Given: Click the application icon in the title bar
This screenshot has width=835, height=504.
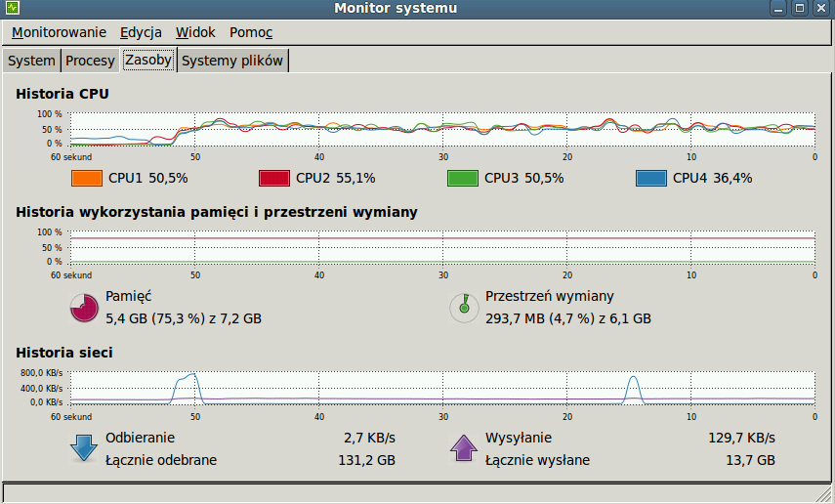Looking at the screenshot, I should point(13,8).
